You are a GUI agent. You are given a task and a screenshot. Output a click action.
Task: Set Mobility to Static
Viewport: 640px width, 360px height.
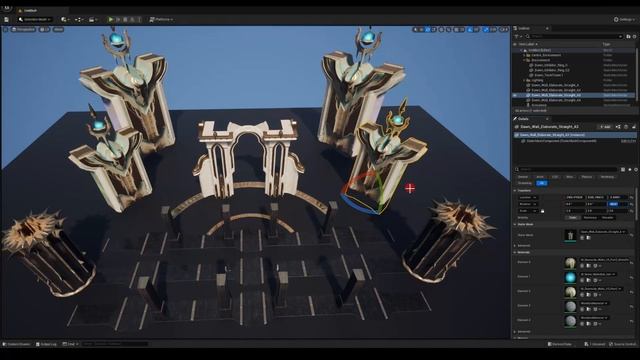coord(573,218)
